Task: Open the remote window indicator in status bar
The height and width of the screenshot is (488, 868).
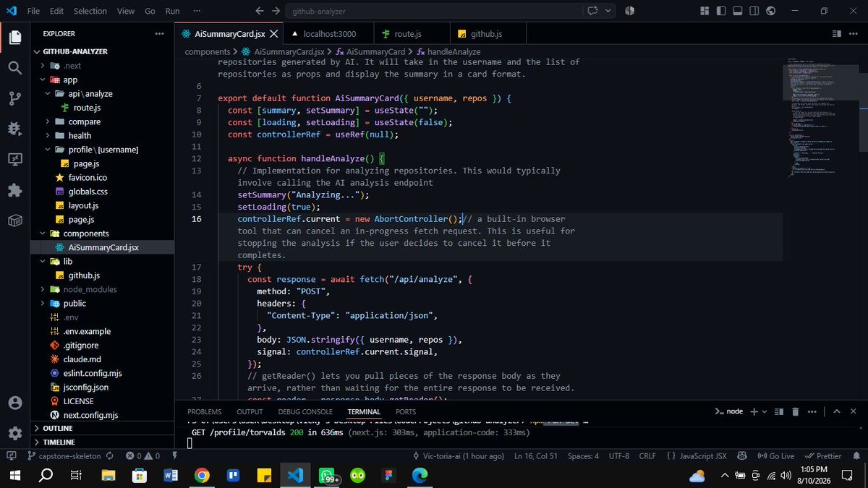Action: (x=11, y=456)
